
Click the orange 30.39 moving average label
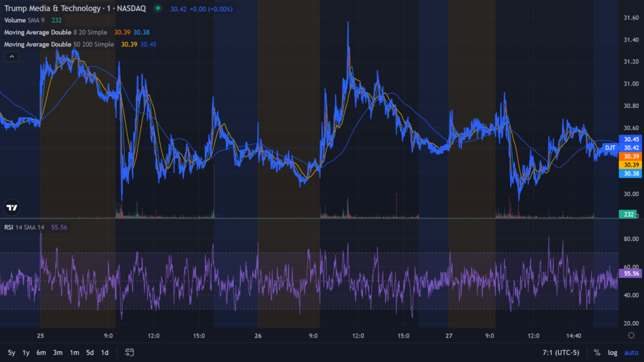coord(629,156)
